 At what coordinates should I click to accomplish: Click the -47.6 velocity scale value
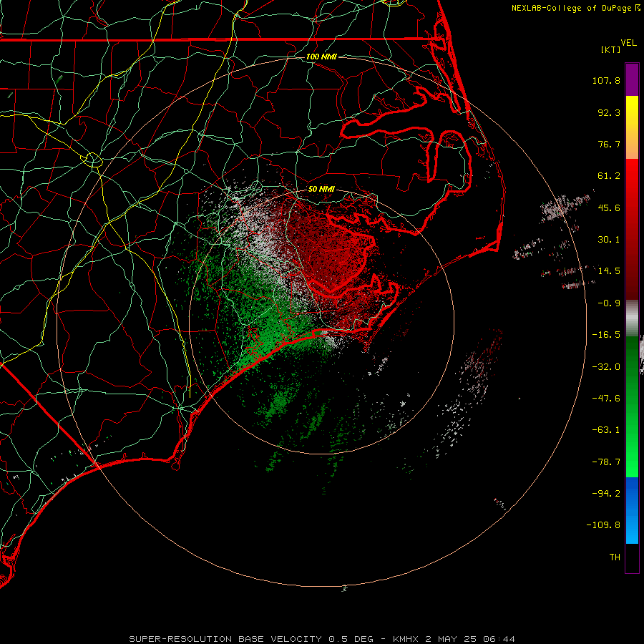(606, 399)
